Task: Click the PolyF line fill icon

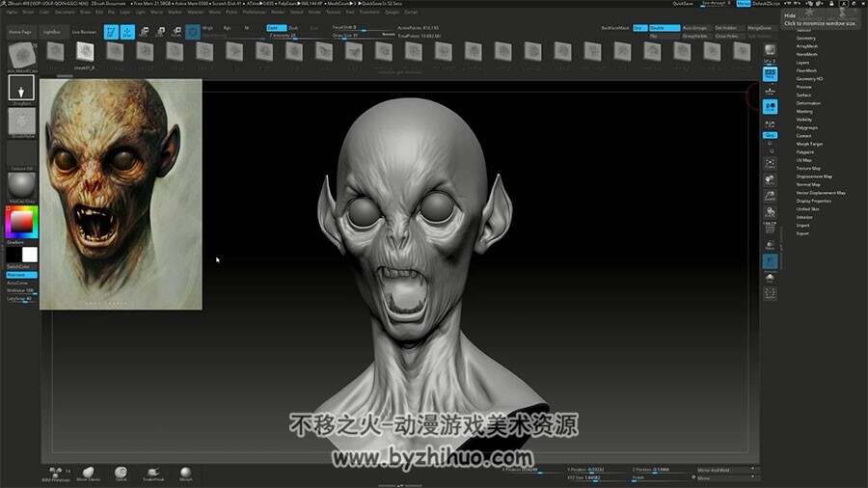Action: tap(770, 228)
